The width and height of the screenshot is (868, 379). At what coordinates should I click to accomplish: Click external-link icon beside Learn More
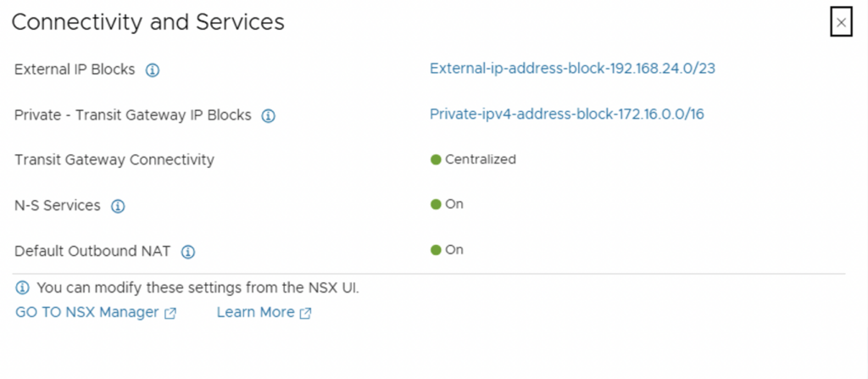point(305,313)
